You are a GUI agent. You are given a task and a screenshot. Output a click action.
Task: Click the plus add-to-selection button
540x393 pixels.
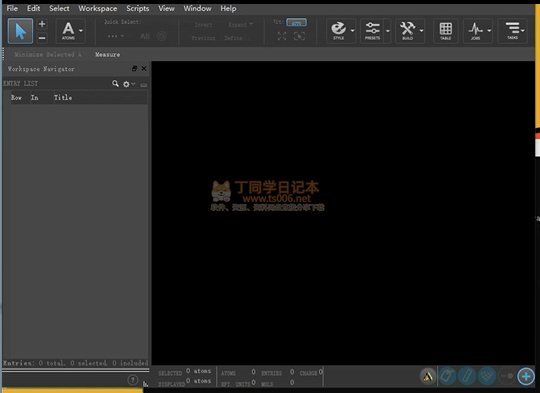coord(42,24)
